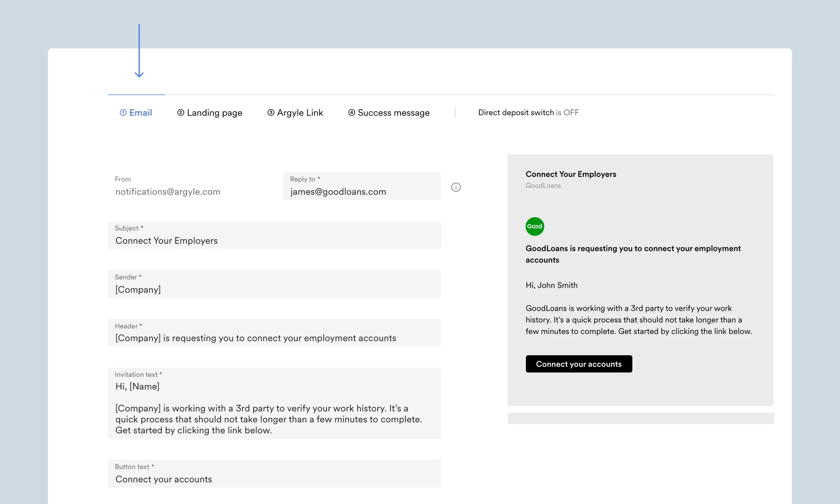Click the Subject input field

274,235
